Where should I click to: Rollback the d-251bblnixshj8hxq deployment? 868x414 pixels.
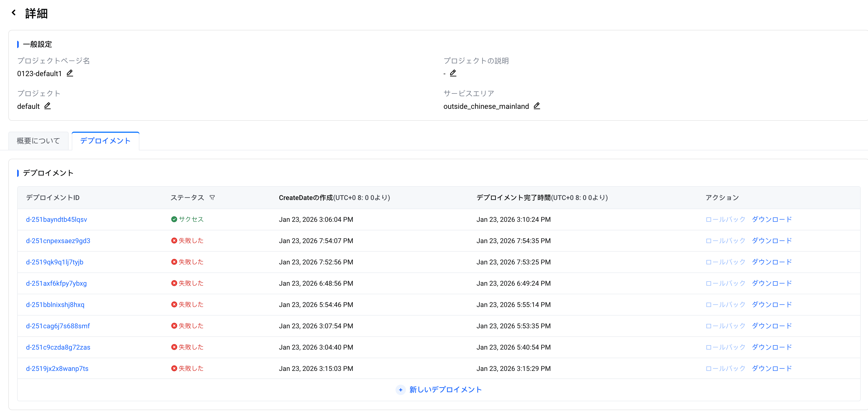tap(726, 305)
